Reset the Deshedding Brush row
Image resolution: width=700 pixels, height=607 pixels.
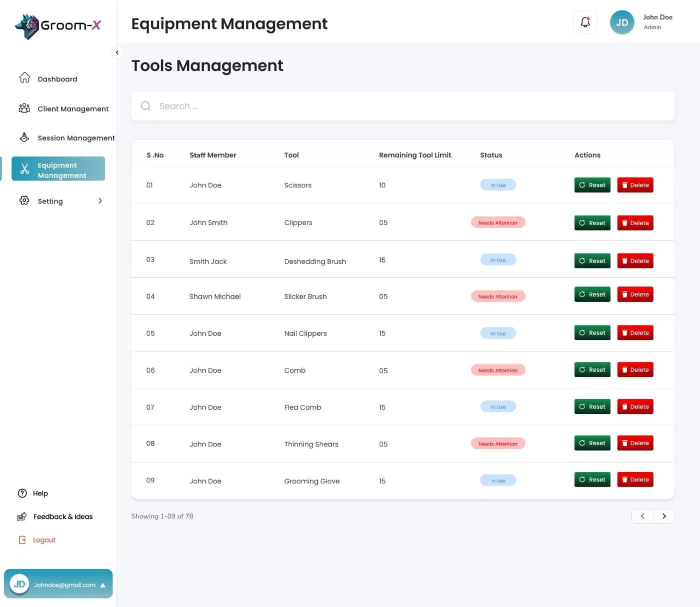[x=592, y=261]
